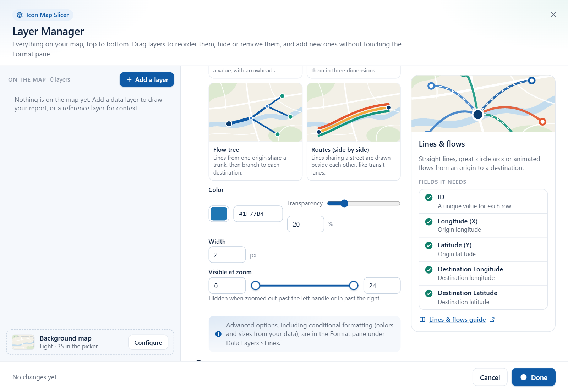This screenshot has width=568, height=392.
Task: Click the 'Lines & flows' heading
Action: (x=442, y=144)
